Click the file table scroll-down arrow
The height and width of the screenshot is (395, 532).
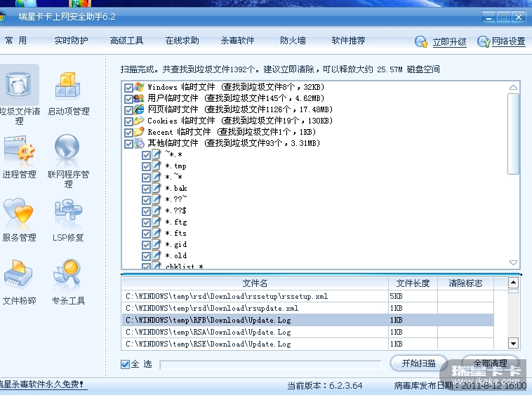coord(513,344)
